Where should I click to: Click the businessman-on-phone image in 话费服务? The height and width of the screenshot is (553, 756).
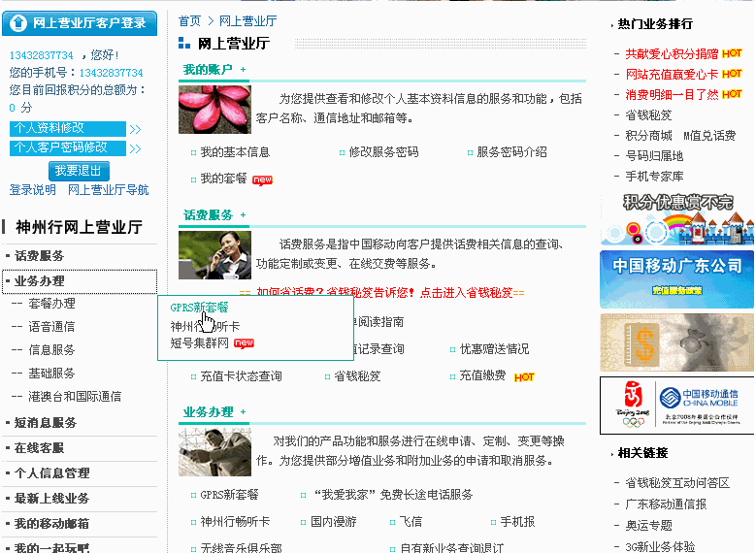214,255
